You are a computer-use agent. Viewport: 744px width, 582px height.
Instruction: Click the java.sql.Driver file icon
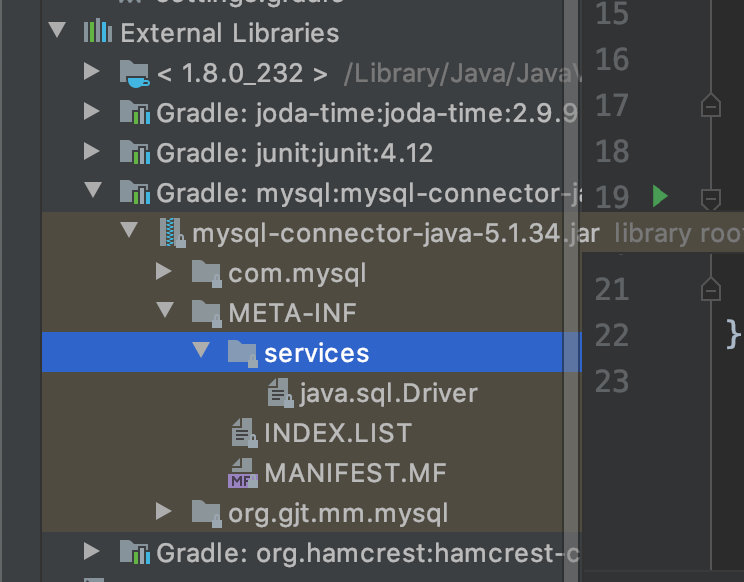click(x=280, y=393)
